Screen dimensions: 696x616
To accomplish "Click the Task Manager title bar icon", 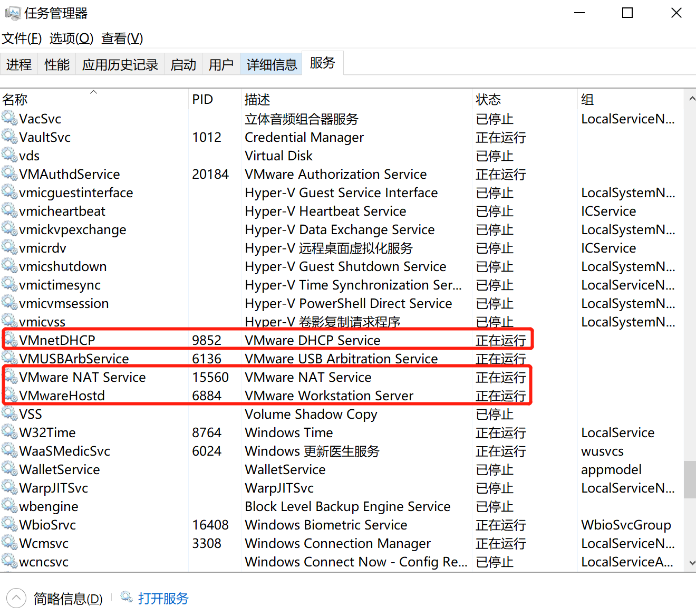I will [13, 13].
